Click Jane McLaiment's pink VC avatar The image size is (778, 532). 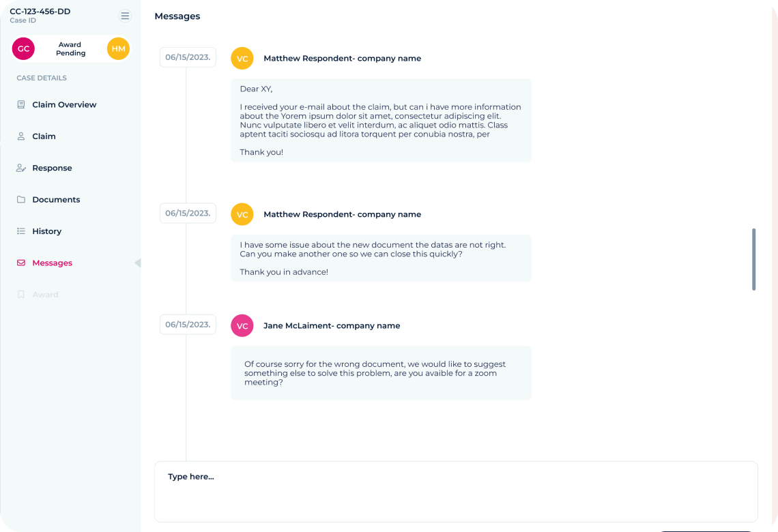tap(242, 326)
